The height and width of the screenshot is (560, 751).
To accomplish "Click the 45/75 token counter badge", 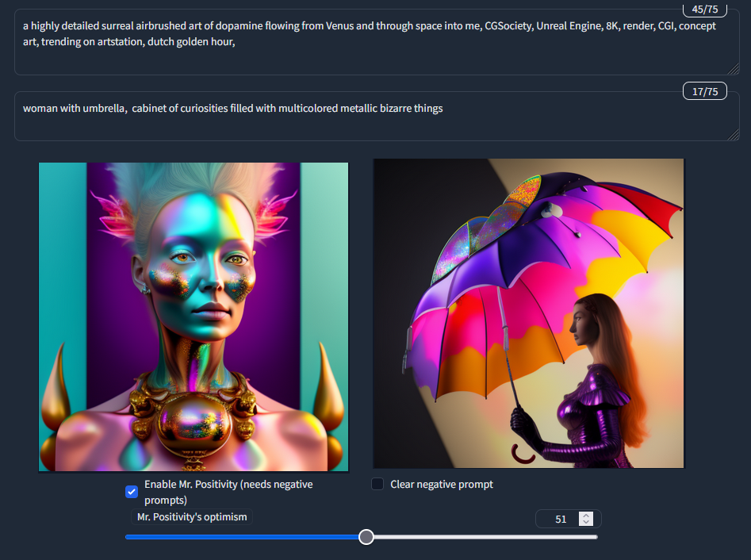I will pyautogui.click(x=704, y=10).
